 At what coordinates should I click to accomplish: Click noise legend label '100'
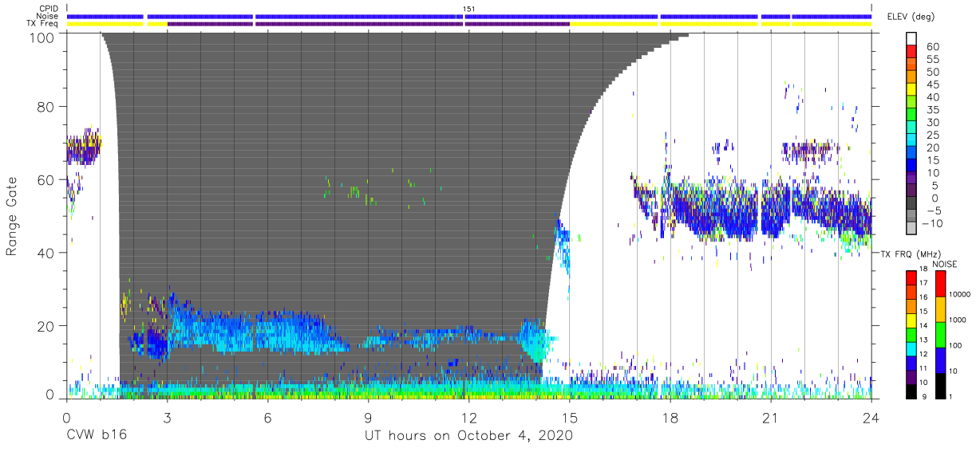[956, 346]
